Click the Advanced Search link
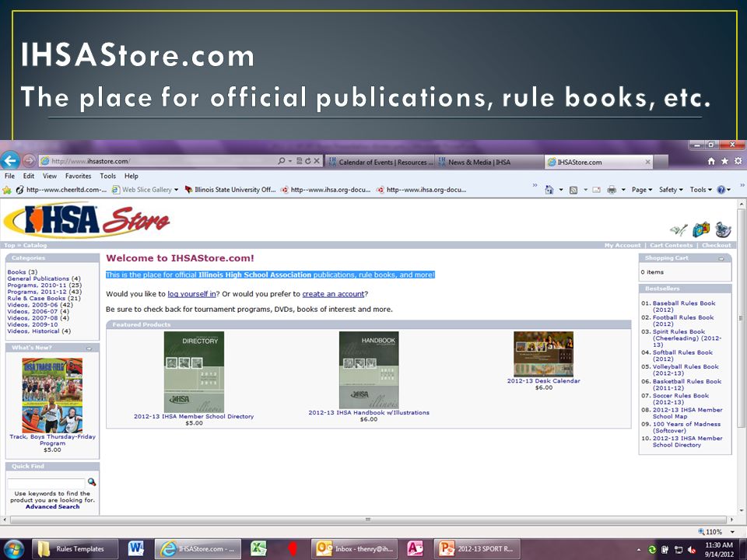The width and height of the screenshot is (747, 560). coord(52,506)
